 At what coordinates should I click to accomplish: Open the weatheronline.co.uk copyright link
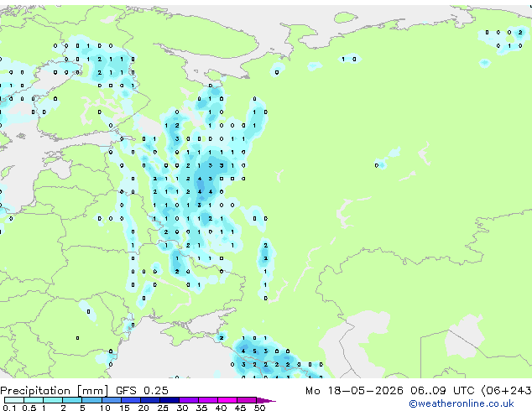[461, 403]
